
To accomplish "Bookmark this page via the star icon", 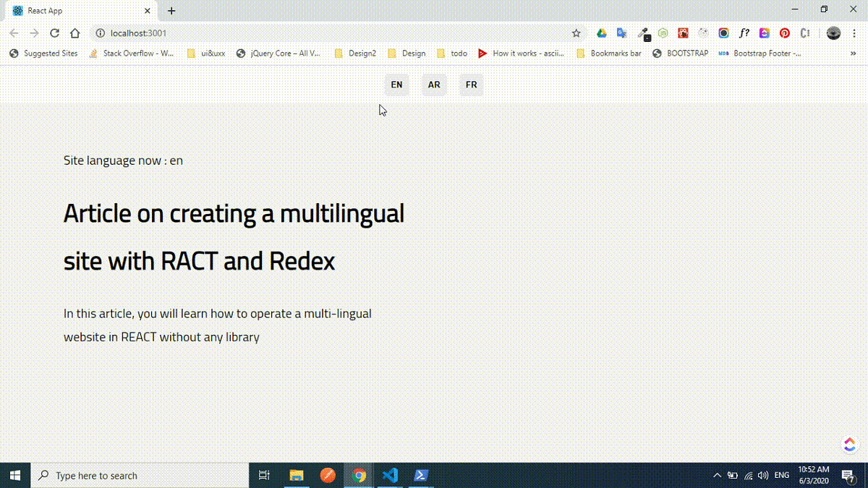I will pos(576,33).
